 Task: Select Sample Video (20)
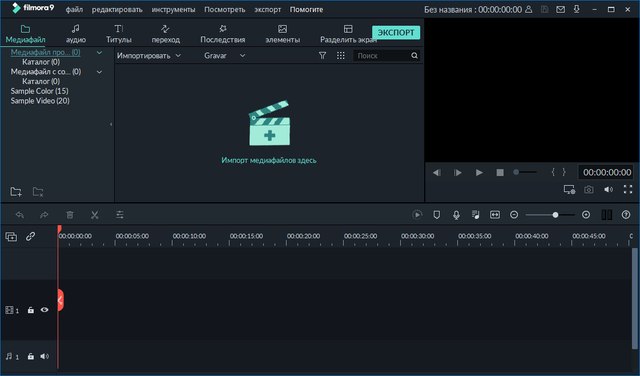pyautogui.click(x=40, y=101)
